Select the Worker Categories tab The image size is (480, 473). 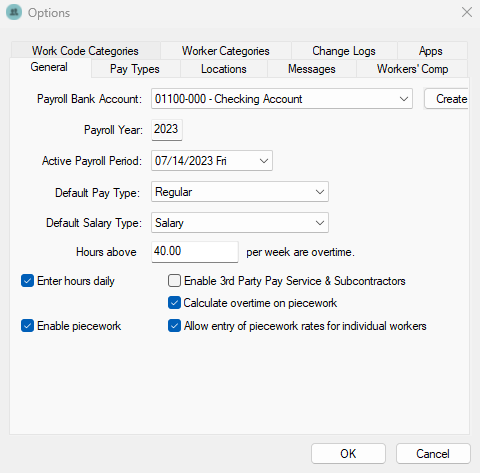(226, 51)
